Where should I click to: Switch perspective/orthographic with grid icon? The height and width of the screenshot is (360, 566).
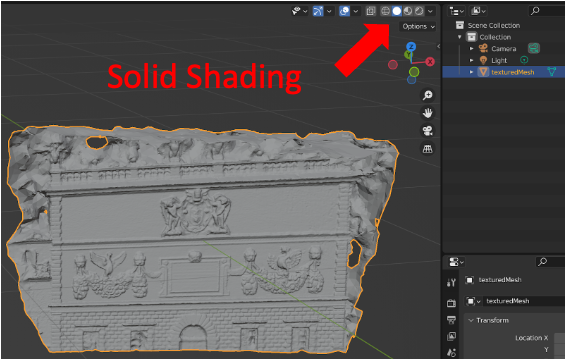coord(428,148)
